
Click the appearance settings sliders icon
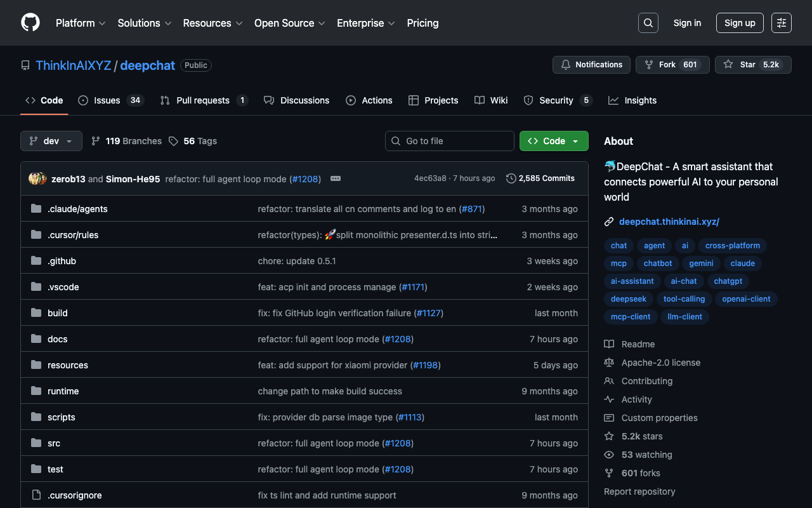coord(781,23)
